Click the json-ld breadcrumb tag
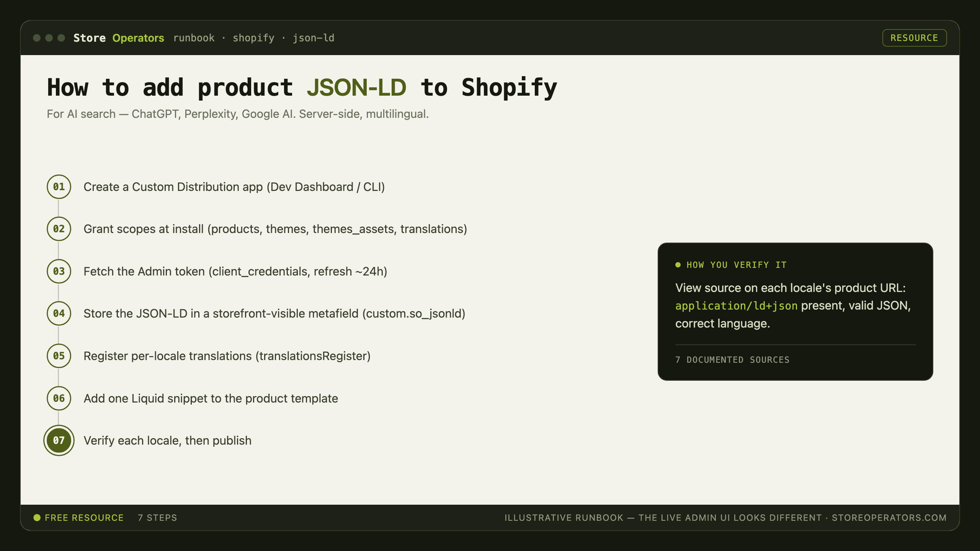This screenshot has height=551, width=980. click(314, 38)
